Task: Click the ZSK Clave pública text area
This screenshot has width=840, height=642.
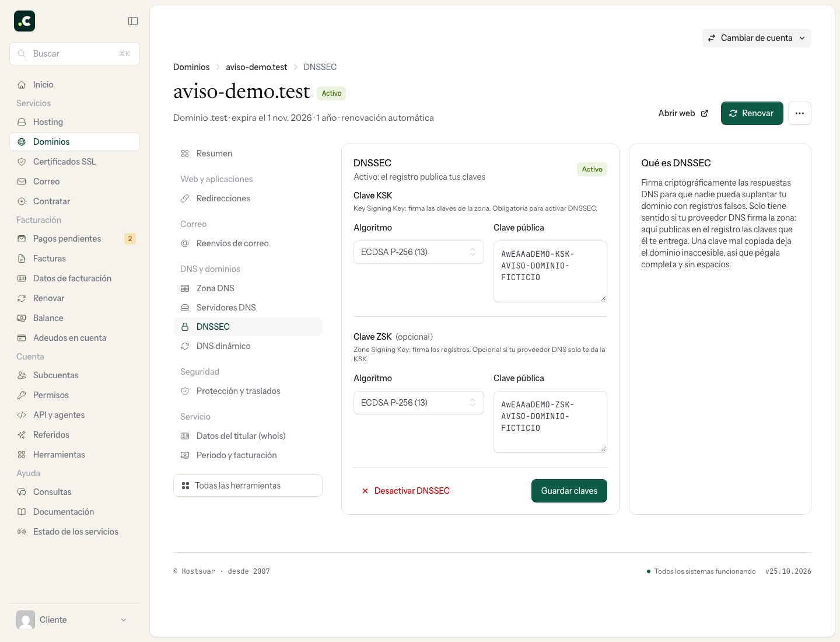Action: (550, 422)
